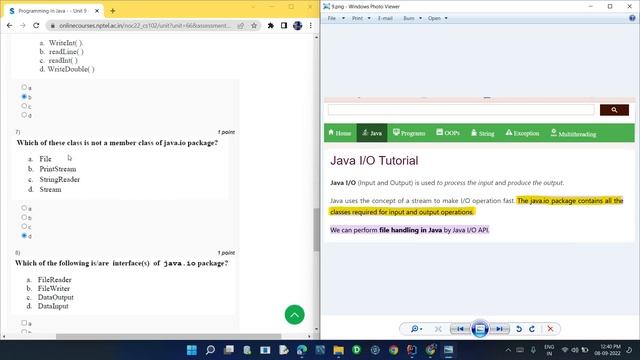This screenshot has height=360, width=640.
Task: Open a new Chrome tab
Action: coord(113,11)
